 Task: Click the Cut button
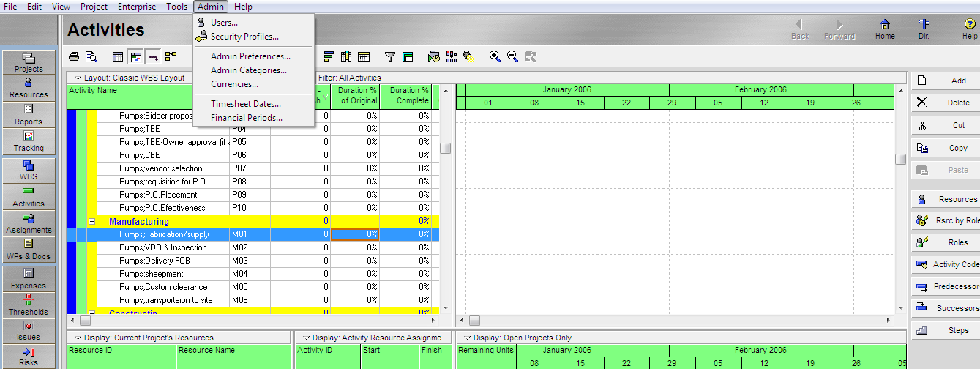946,125
